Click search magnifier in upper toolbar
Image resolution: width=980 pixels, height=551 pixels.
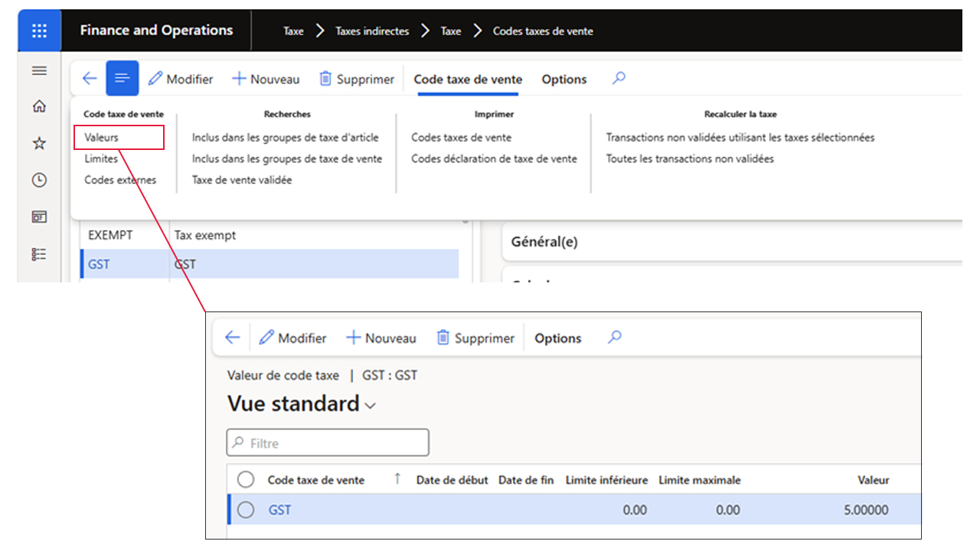(x=619, y=78)
